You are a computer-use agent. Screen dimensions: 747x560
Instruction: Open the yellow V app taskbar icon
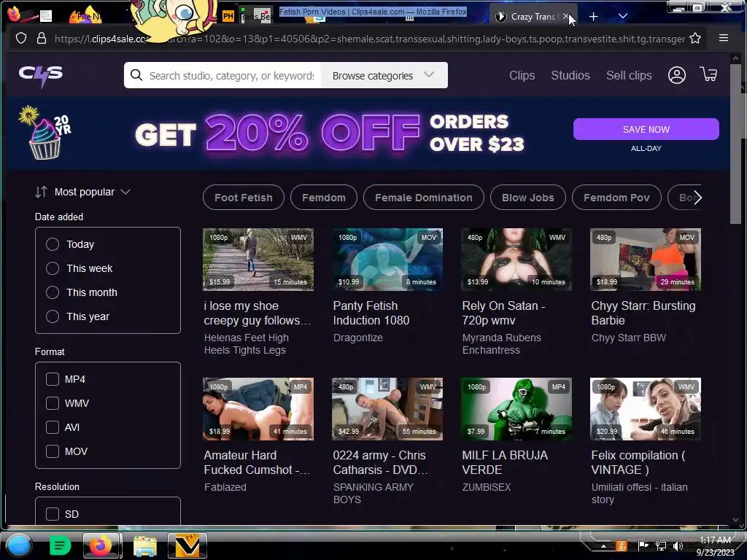point(187,545)
